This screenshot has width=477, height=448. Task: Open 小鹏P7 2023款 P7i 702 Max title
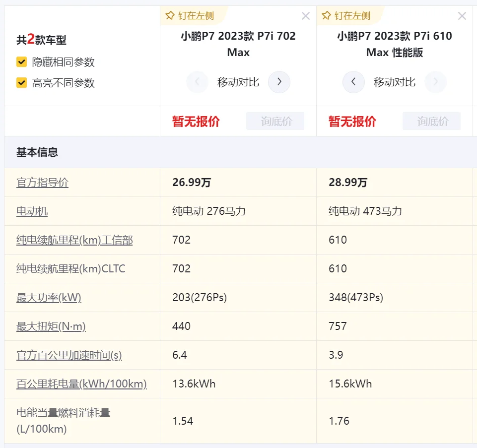coord(238,44)
